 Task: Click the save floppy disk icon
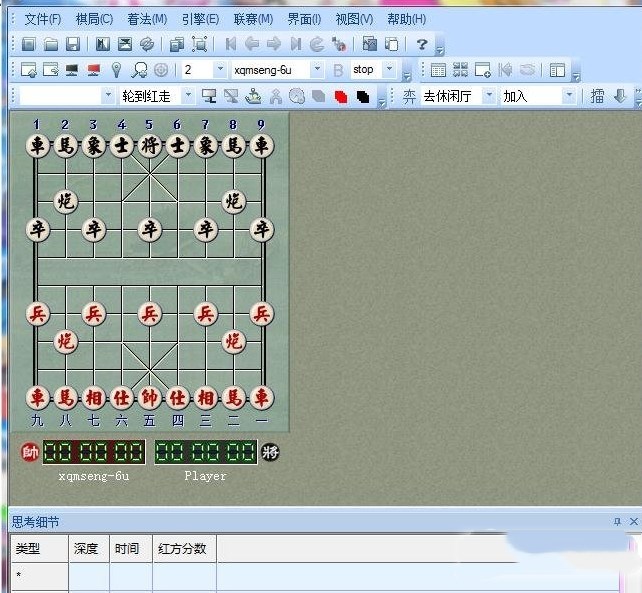point(73,44)
